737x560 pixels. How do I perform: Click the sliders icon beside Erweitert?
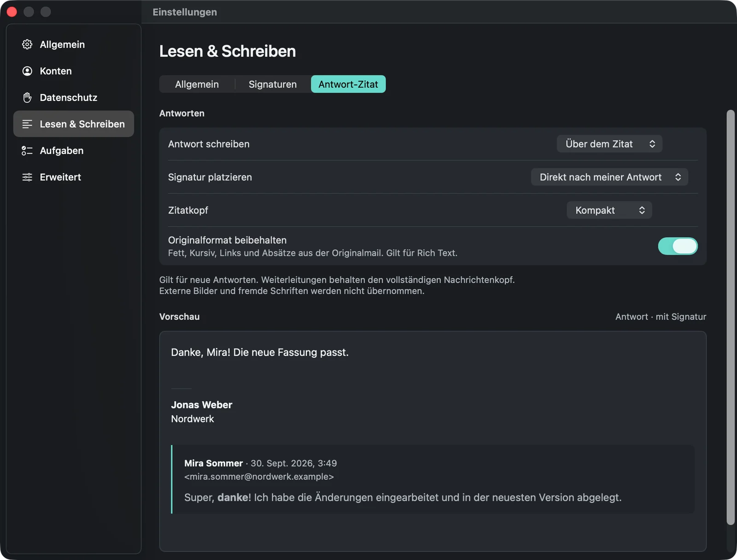click(x=27, y=177)
